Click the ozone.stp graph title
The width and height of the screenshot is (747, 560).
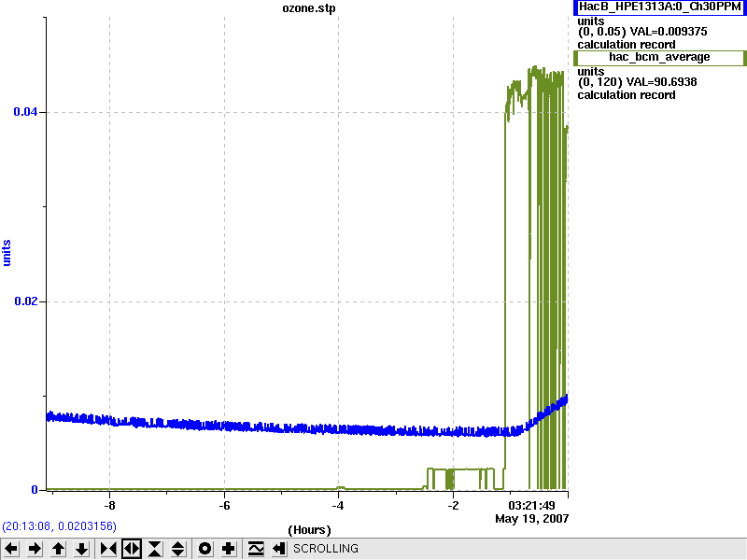pos(309,8)
